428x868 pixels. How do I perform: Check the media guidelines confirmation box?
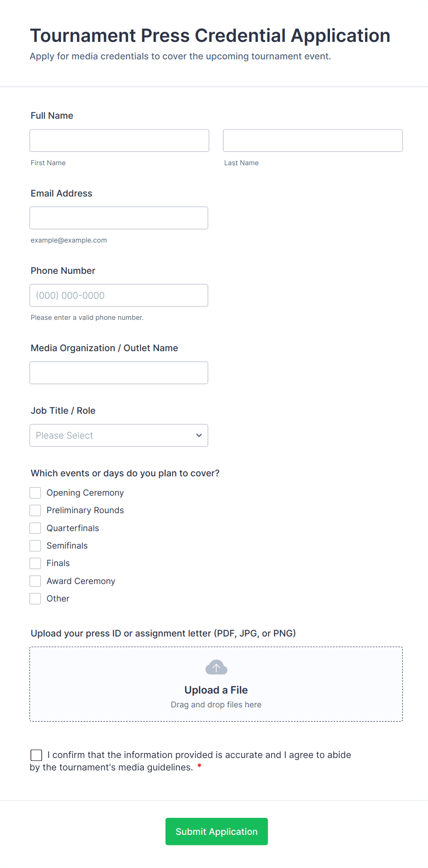[x=36, y=755]
